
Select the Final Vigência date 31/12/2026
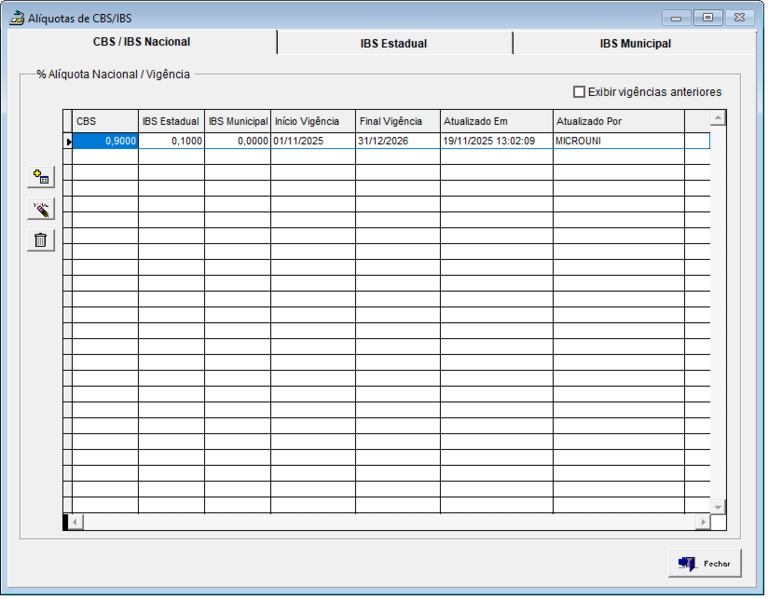397,142
